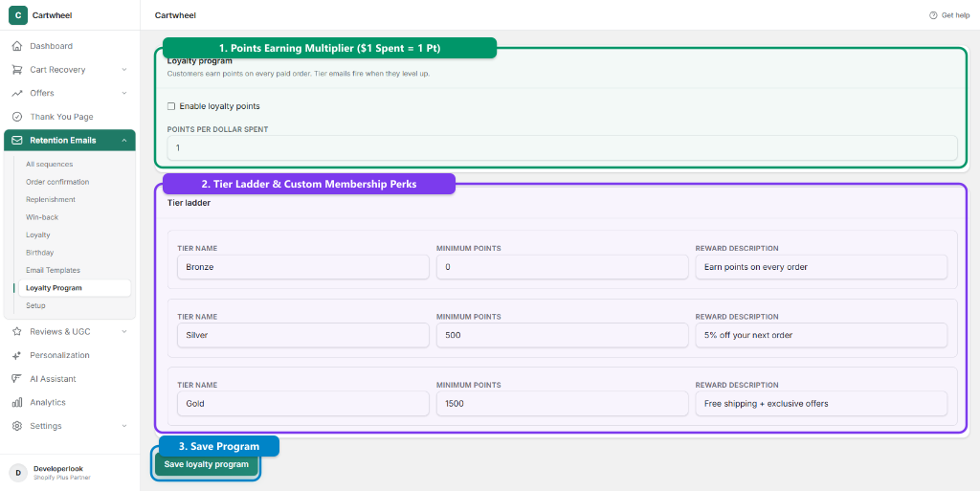Image resolution: width=980 pixels, height=491 pixels.
Task: Expand the Cart Recovery submenu chevron
Action: click(x=123, y=70)
